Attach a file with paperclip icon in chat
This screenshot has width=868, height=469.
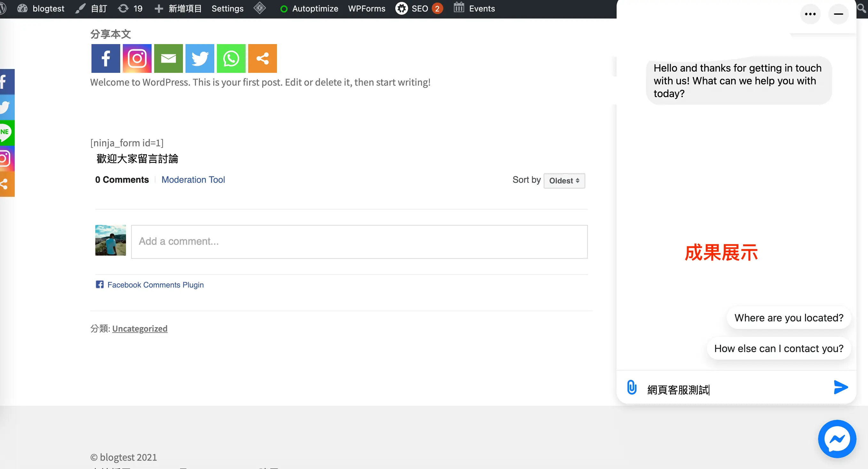(631, 388)
